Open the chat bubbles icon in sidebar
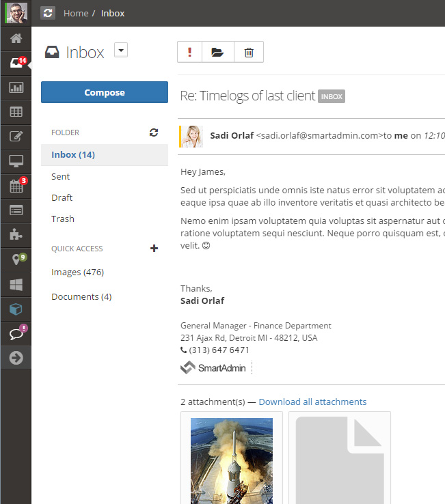Screen dimensions: 445x504 click(16, 333)
